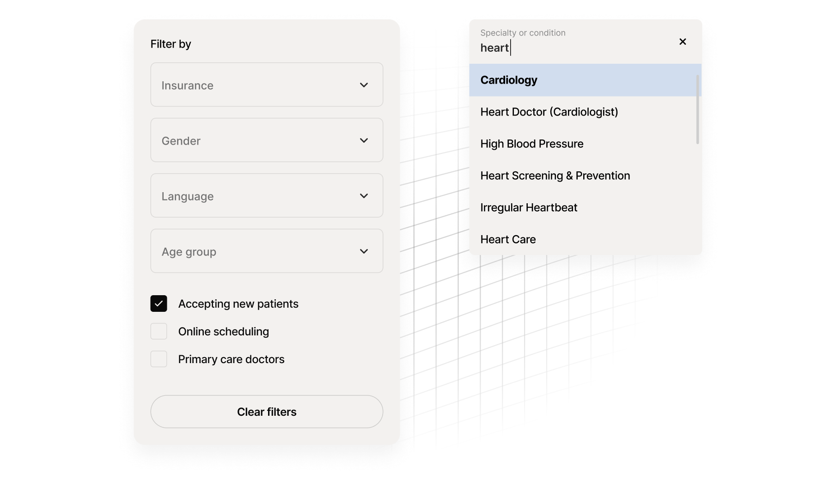Open the Language selector
The image size is (836, 504).
[x=267, y=196]
